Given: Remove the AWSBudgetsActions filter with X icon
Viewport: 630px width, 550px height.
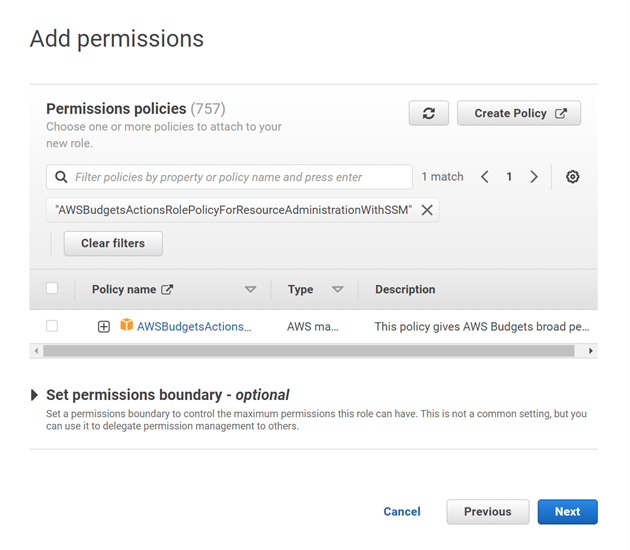Looking at the screenshot, I should point(427,210).
